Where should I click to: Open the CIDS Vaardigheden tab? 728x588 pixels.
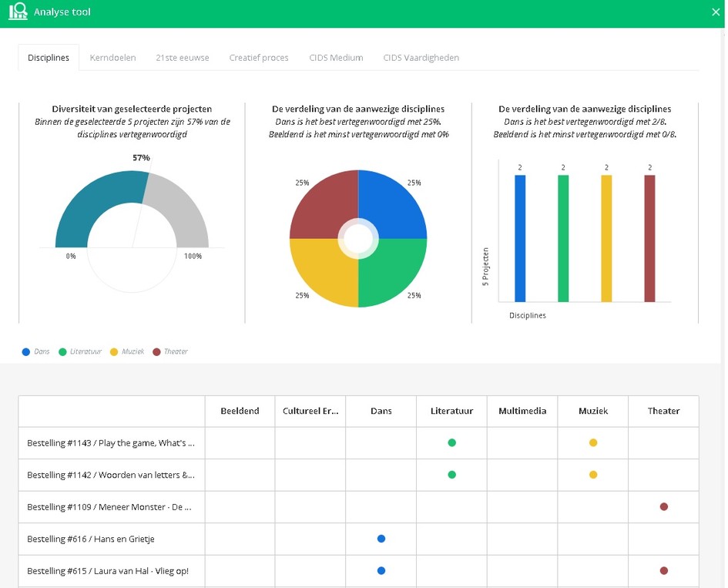(x=421, y=58)
